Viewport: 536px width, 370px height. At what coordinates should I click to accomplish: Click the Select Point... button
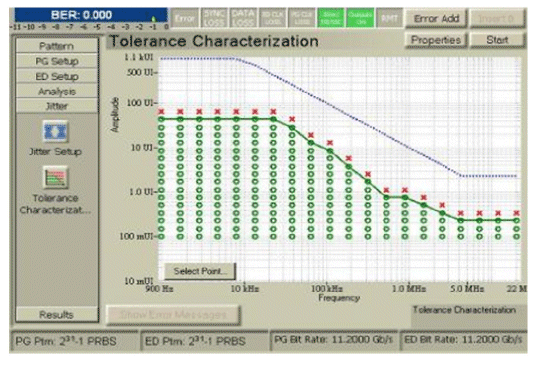tap(200, 271)
